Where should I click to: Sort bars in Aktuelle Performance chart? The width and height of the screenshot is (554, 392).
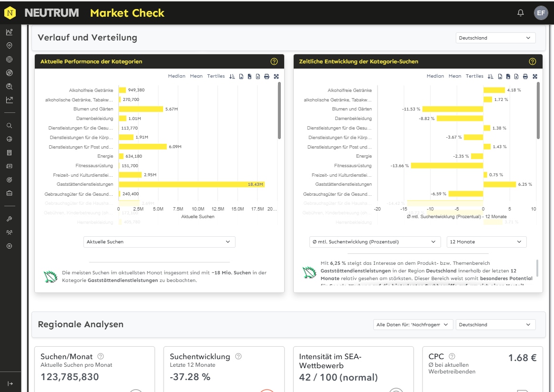(232, 76)
